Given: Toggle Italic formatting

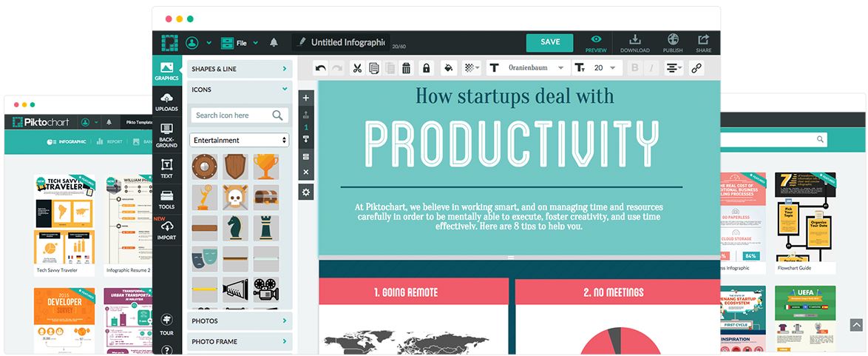Looking at the screenshot, I should coord(651,68).
